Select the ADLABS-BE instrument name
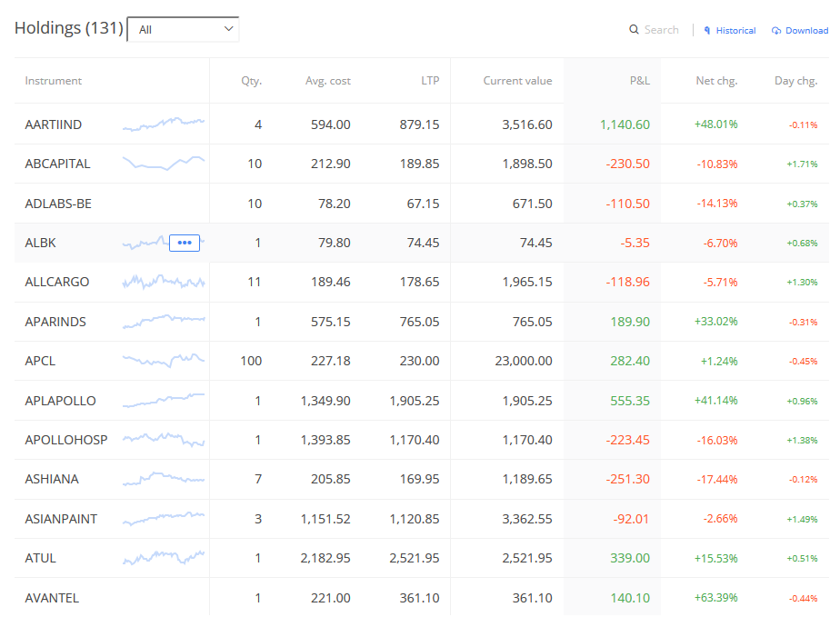Image resolution: width=840 pixels, height=617 pixels. coord(58,204)
